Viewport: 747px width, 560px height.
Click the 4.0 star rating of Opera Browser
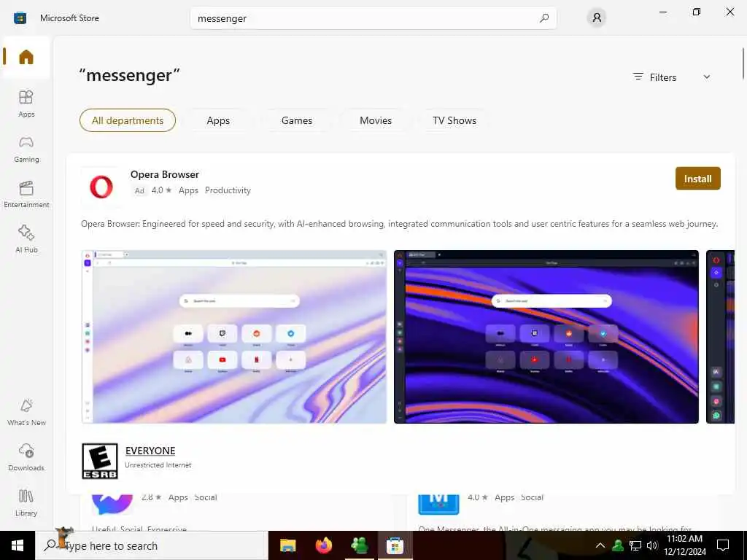pyautogui.click(x=161, y=190)
